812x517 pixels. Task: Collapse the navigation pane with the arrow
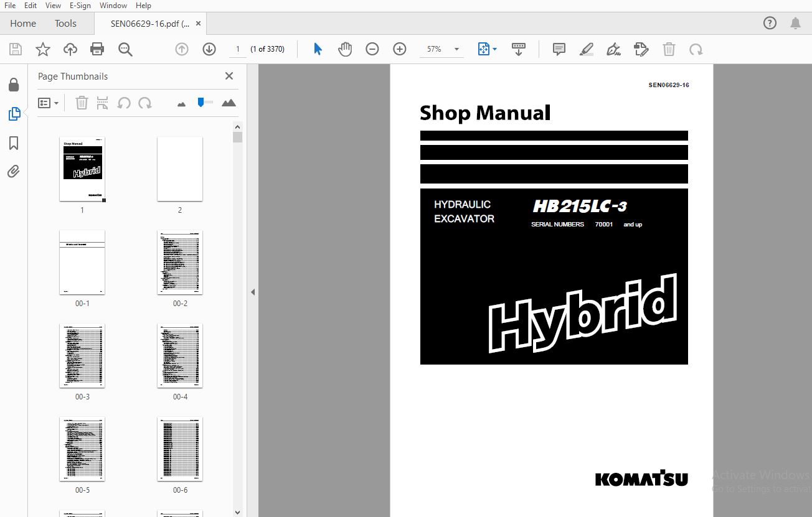(253, 292)
